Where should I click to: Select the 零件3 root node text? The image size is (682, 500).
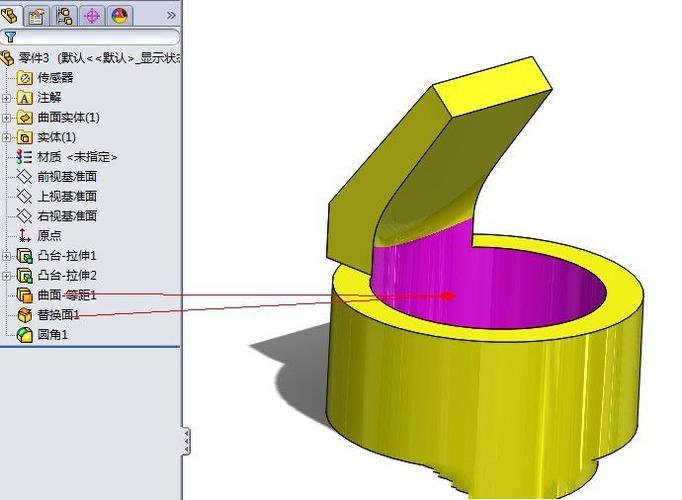[100, 57]
